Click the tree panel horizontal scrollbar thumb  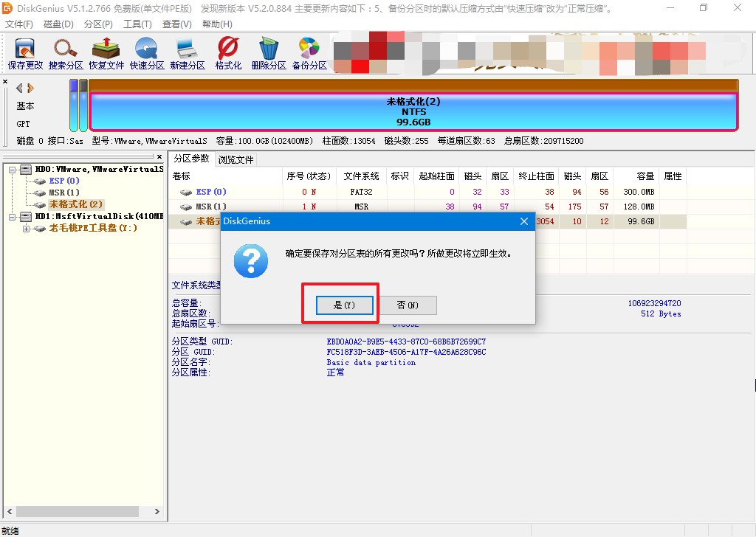(x=77, y=511)
